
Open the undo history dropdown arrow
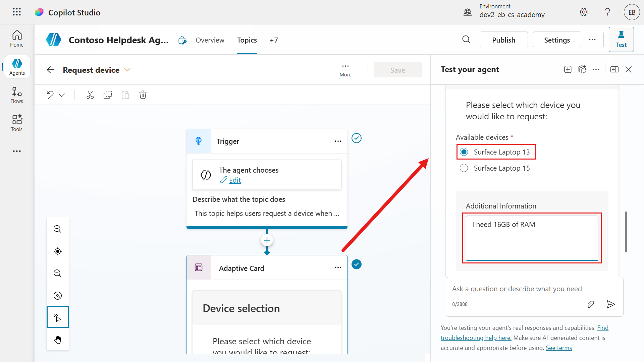62,95
